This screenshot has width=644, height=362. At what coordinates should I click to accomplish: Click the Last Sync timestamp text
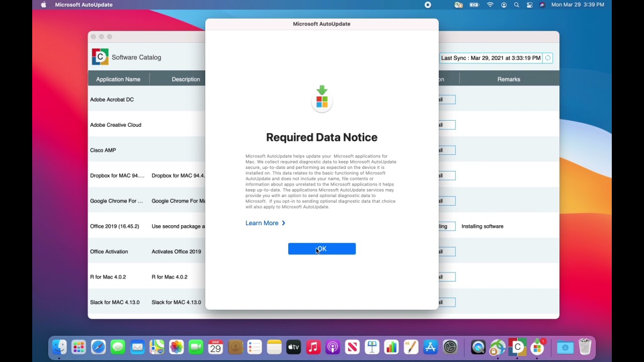click(x=491, y=58)
